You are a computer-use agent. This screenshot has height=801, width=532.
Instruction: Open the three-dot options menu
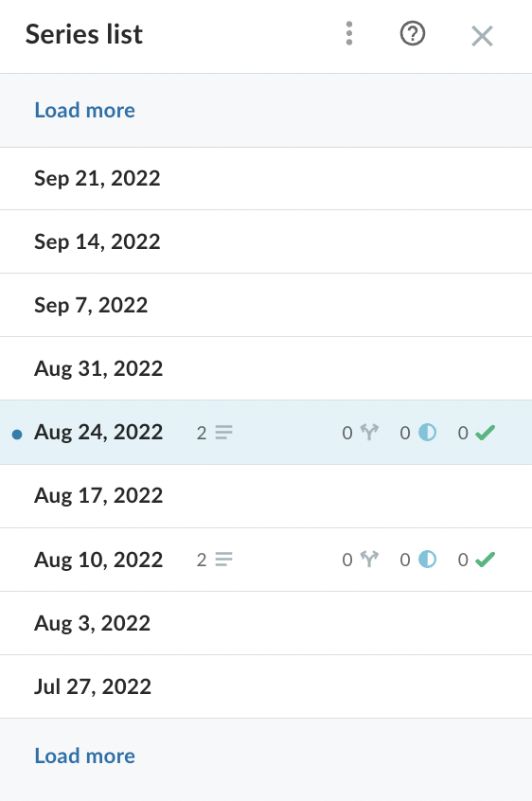click(349, 34)
